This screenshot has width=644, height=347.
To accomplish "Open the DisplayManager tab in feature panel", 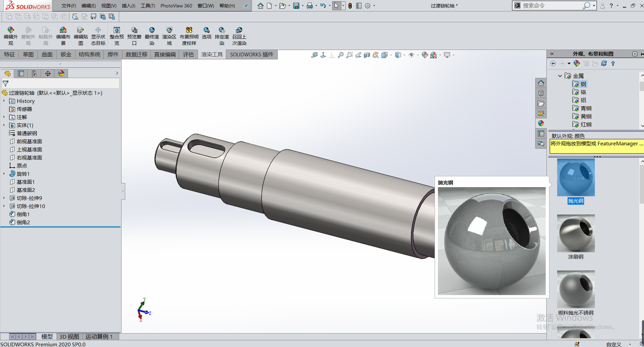I will click(61, 73).
